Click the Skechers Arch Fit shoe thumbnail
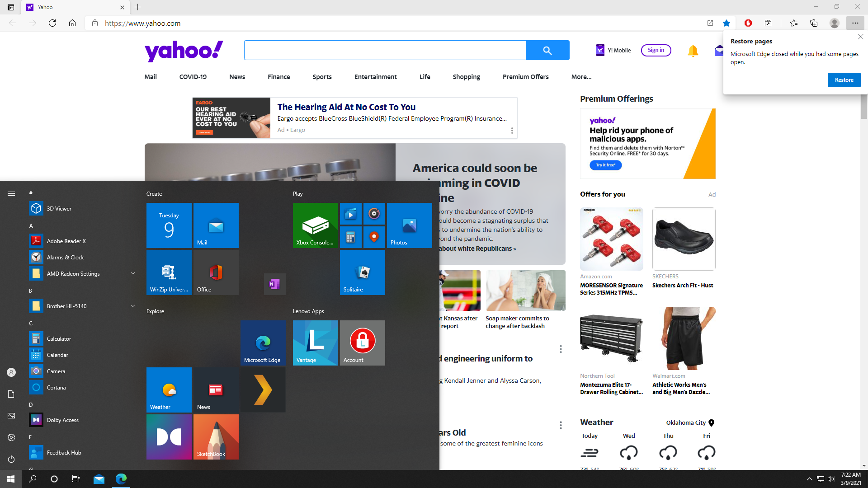The width and height of the screenshot is (868, 488). (684, 239)
